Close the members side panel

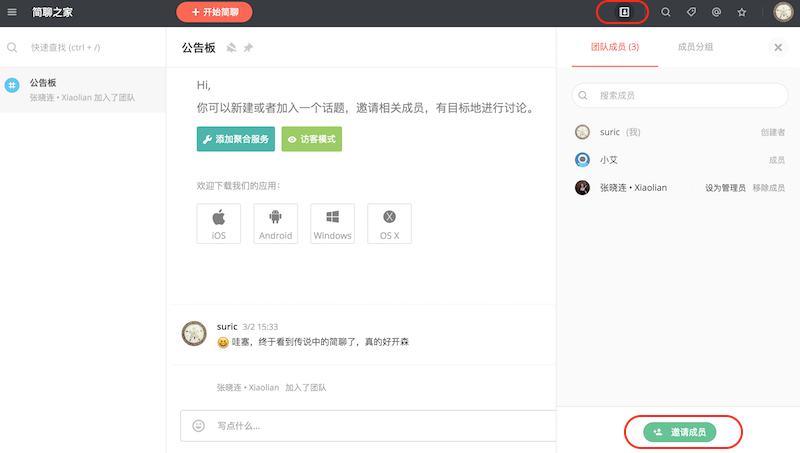click(778, 47)
